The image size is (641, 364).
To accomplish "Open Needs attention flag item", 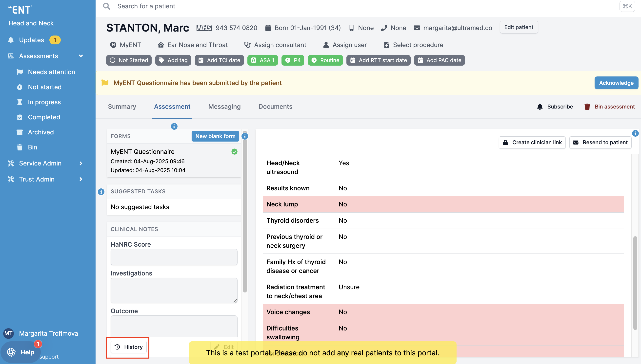I will pos(51,72).
